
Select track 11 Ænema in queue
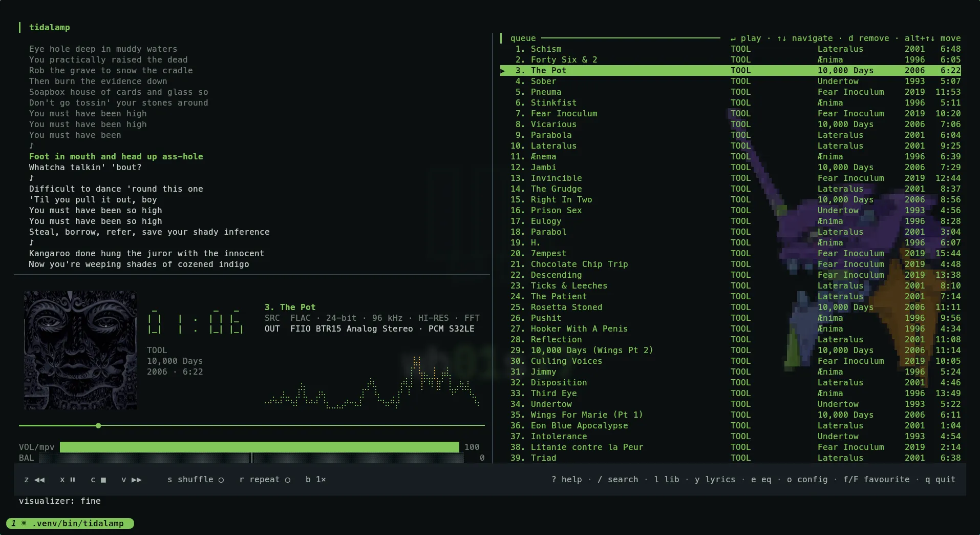[731, 157]
